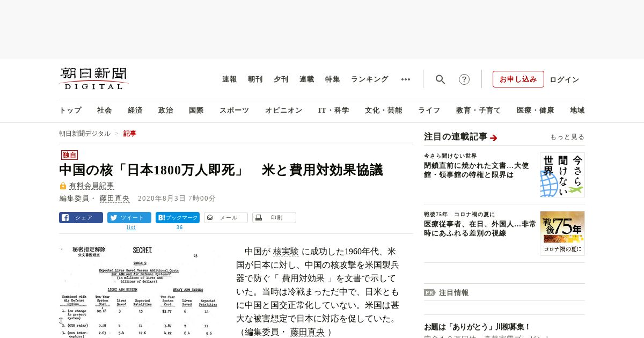Screen dimensions: 644x338
Task: Click the lock icon beside 有料会員記事
Action: tap(63, 186)
